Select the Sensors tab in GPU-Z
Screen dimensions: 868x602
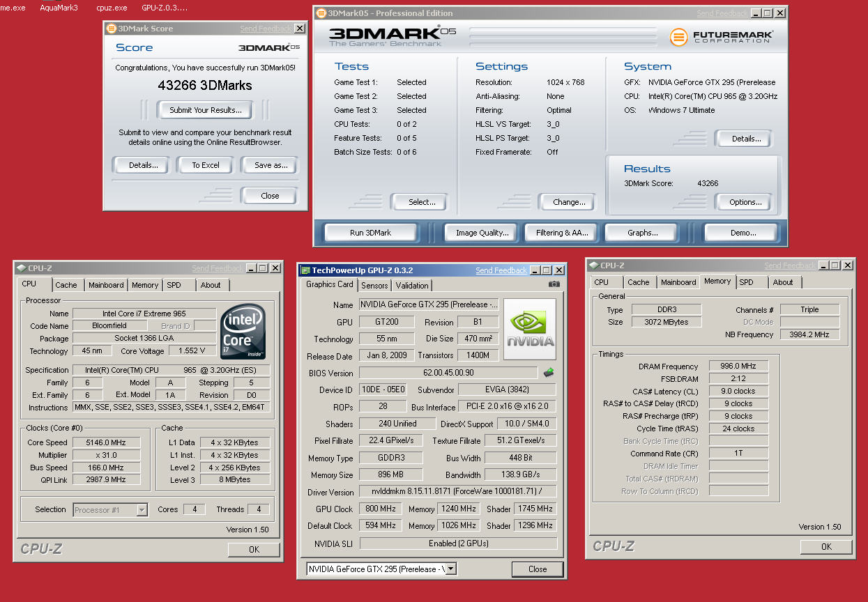pos(375,286)
